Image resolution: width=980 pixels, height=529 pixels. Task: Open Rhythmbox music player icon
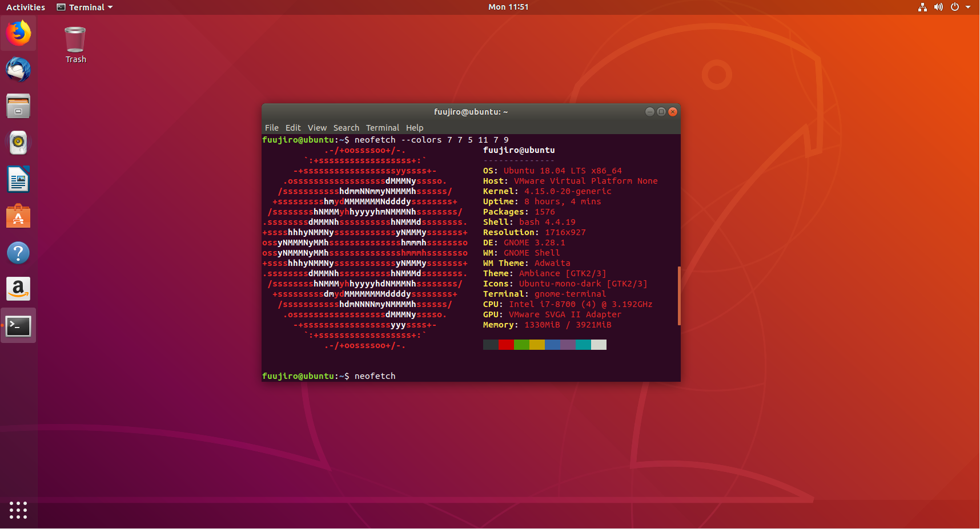pos(18,143)
